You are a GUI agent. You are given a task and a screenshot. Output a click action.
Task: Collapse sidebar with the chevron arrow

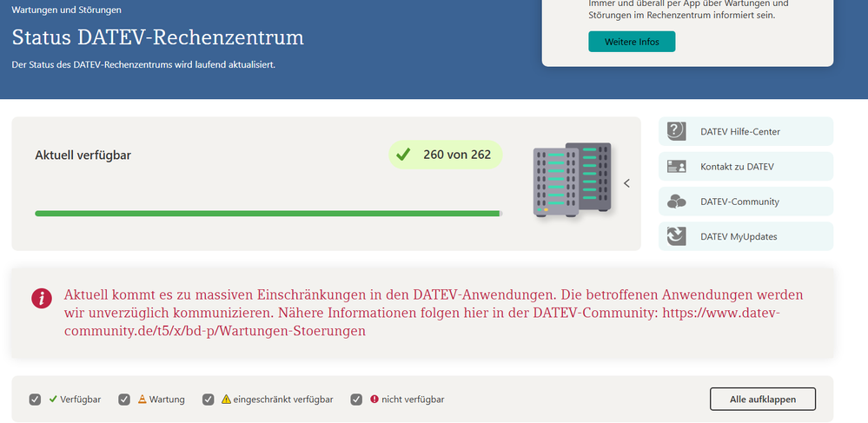(x=626, y=183)
